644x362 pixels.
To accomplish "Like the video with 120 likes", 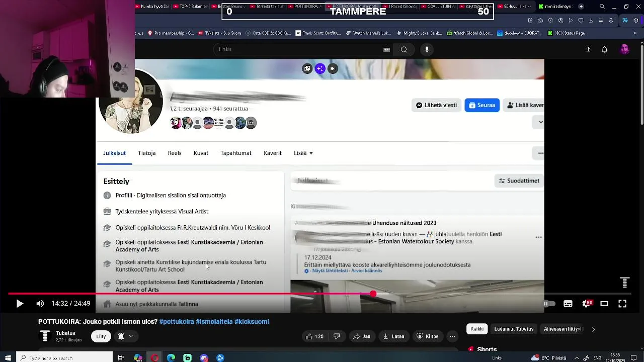I will (x=314, y=336).
